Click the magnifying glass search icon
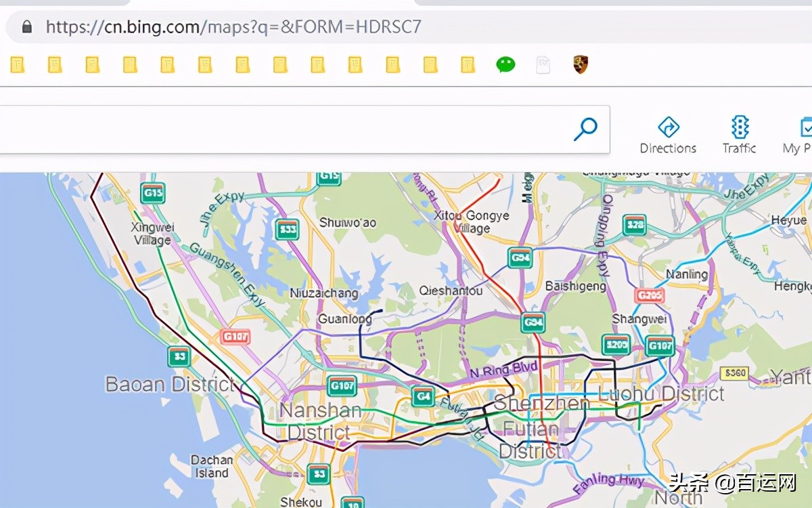The height and width of the screenshot is (508, 812). (585, 129)
